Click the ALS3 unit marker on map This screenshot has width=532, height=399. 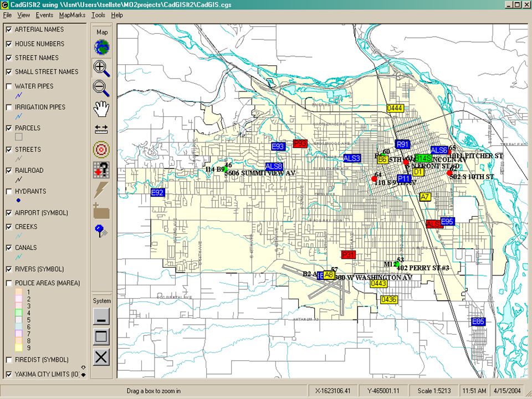[x=352, y=158]
